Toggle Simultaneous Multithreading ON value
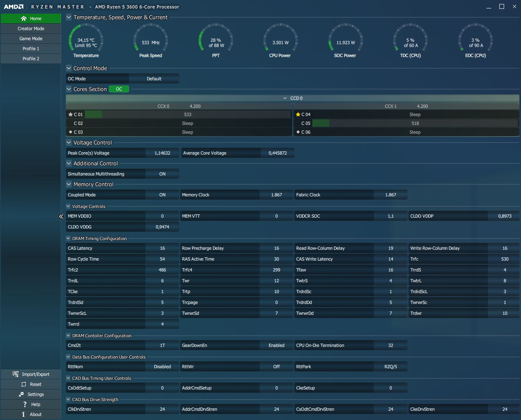This screenshot has width=521, height=420. 162,174
